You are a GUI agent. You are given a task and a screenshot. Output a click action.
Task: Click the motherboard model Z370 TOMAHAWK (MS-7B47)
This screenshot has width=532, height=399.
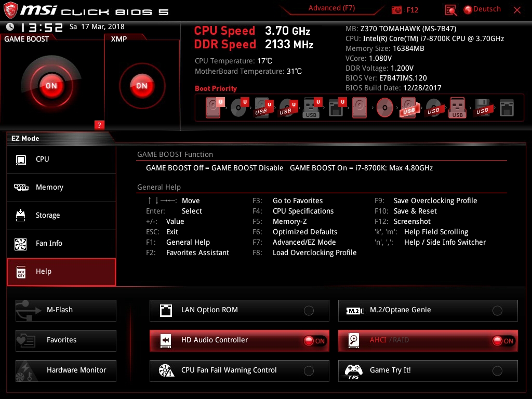408,29
